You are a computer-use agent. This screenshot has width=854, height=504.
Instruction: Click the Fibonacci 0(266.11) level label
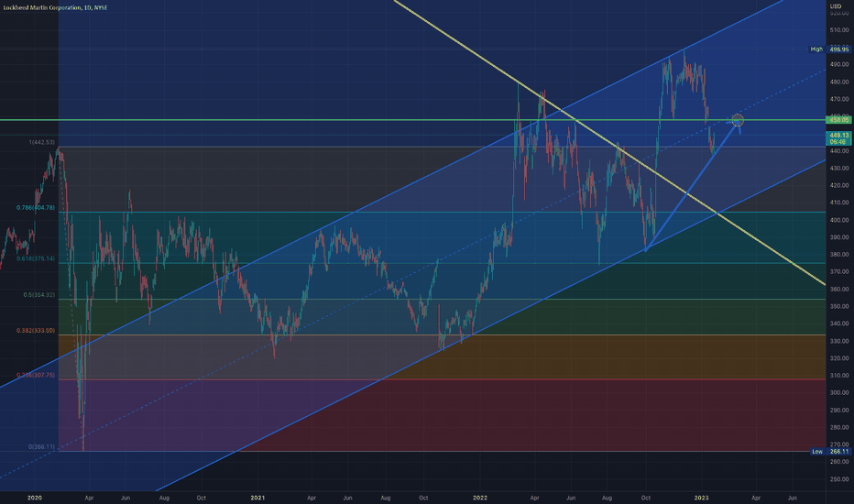42,447
